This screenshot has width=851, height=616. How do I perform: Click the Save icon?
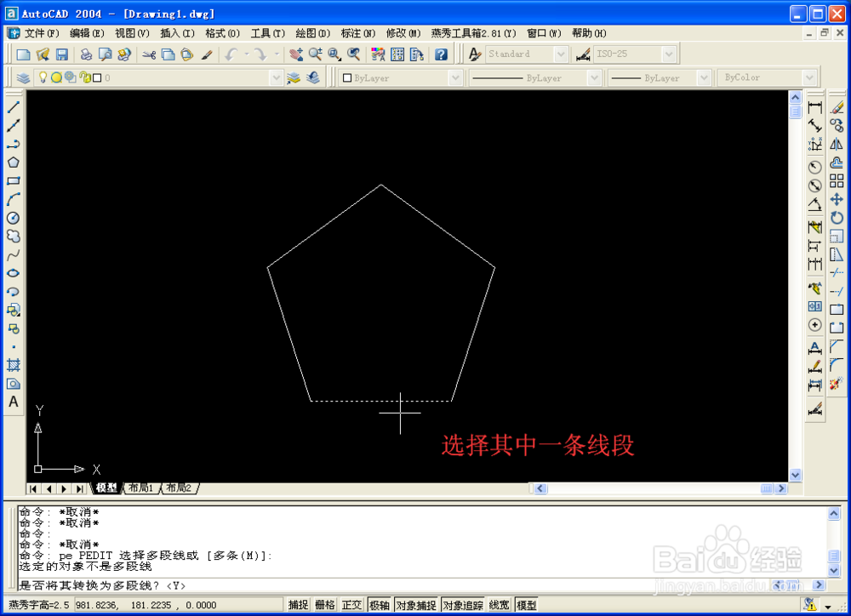61,54
